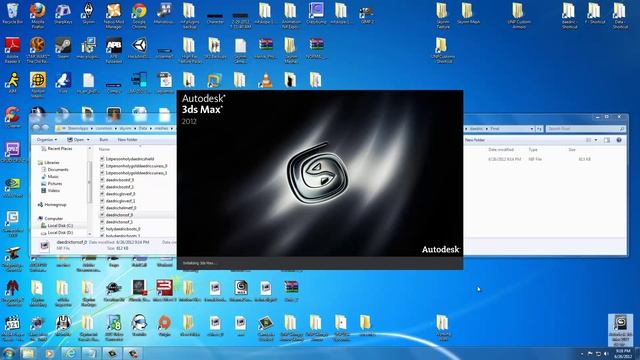This screenshot has width=640, height=360.
Task: Click the Back button in left Explorer window
Action: tap(36, 128)
